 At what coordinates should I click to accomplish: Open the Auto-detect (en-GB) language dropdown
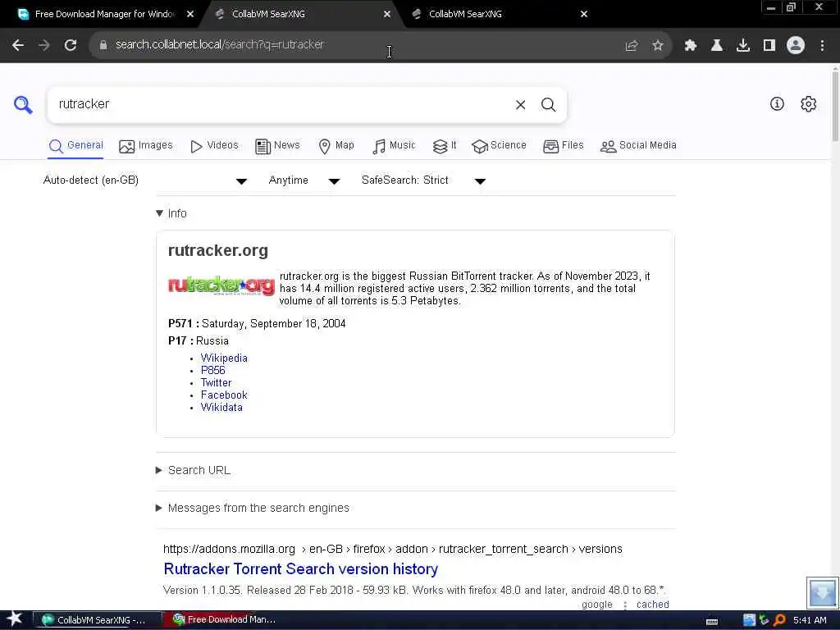tap(145, 180)
